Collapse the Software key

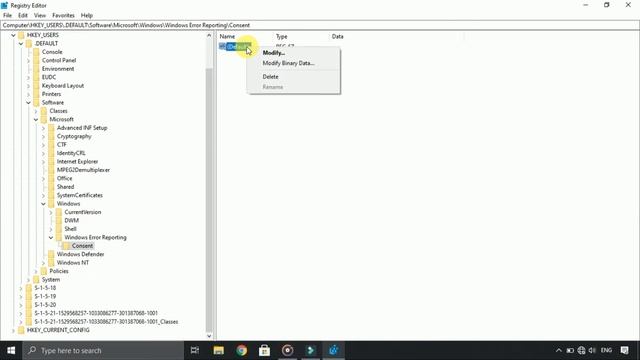[x=29, y=103]
